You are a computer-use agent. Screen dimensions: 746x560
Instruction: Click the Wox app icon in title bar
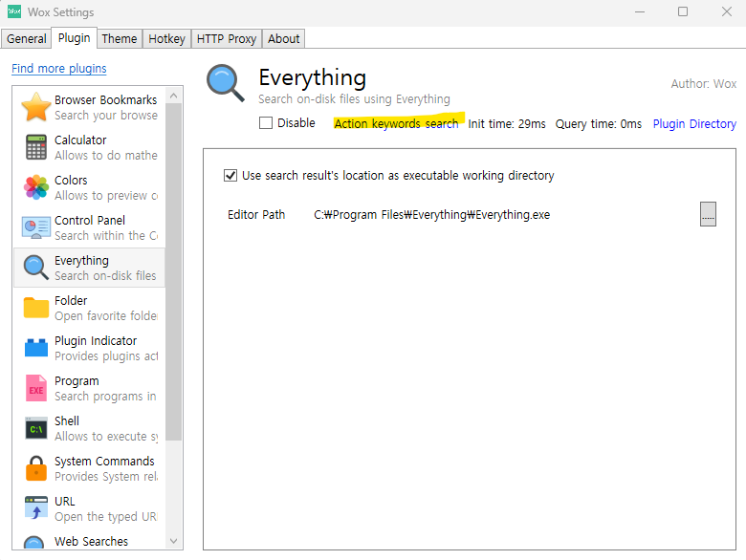pyautogui.click(x=14, y=11)
